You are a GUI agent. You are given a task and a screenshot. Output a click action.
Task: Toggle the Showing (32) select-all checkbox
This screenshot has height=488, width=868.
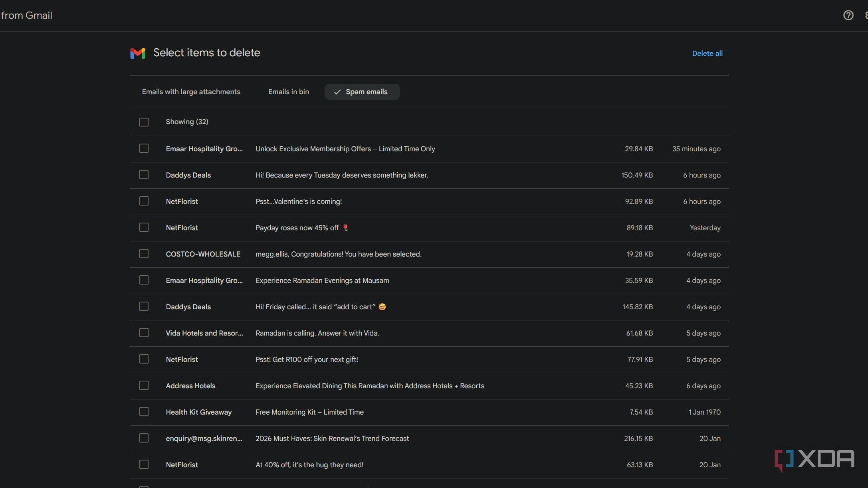click(144, 122)
